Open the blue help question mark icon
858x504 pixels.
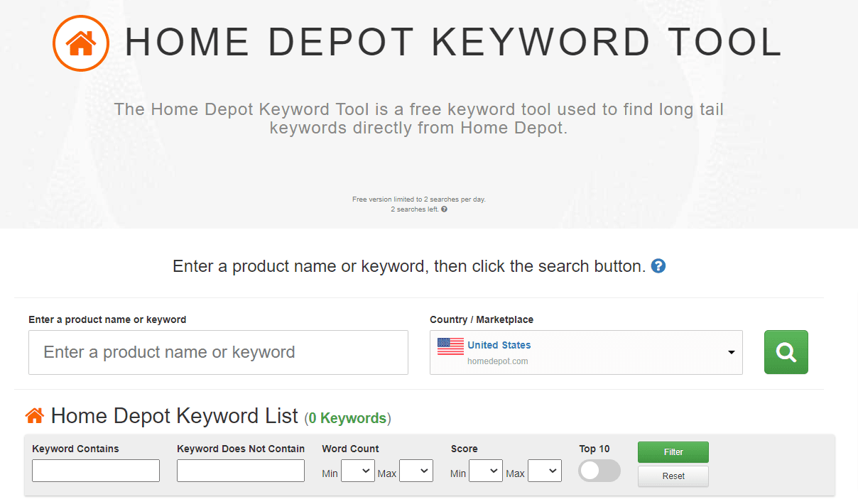tap(658, 266)
